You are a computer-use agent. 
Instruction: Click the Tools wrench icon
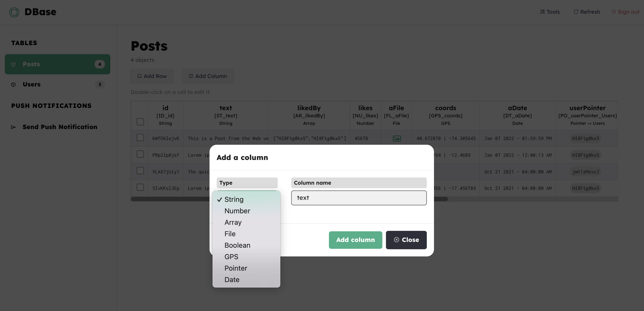pos(542,12)
